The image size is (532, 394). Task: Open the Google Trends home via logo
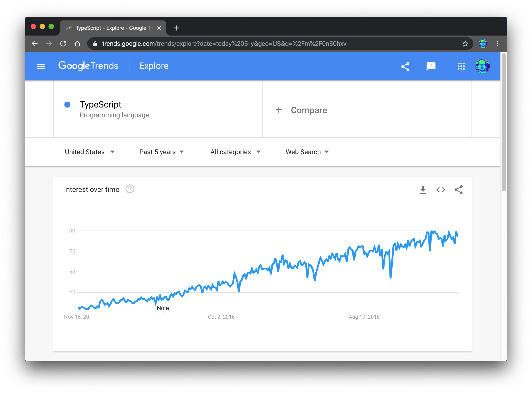(x=88, y=66)
